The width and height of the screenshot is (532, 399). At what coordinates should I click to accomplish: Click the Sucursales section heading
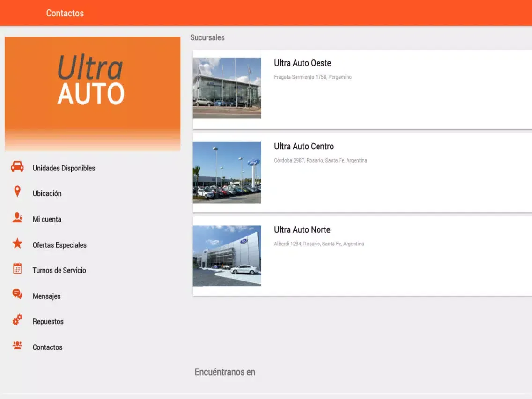[207, 37]
